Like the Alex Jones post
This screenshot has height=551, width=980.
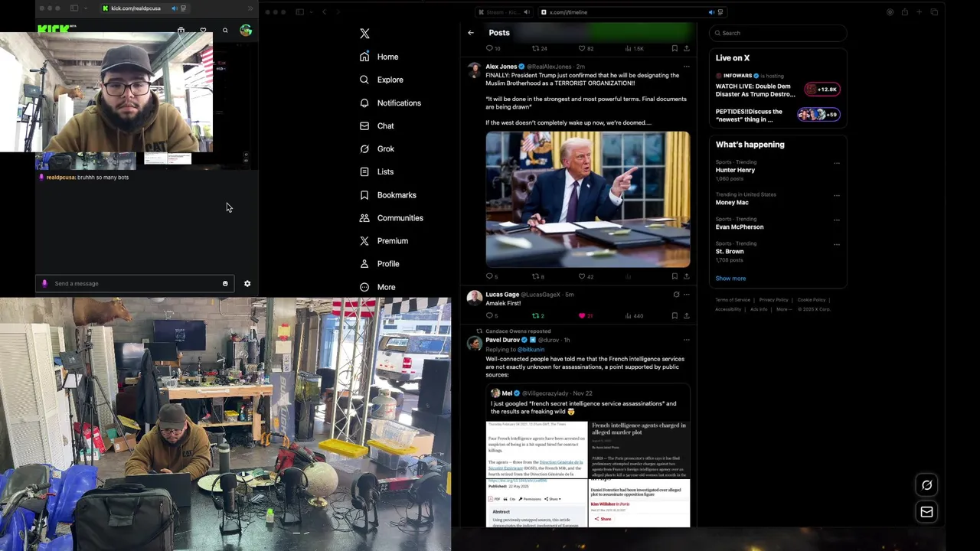pos(585,276)
